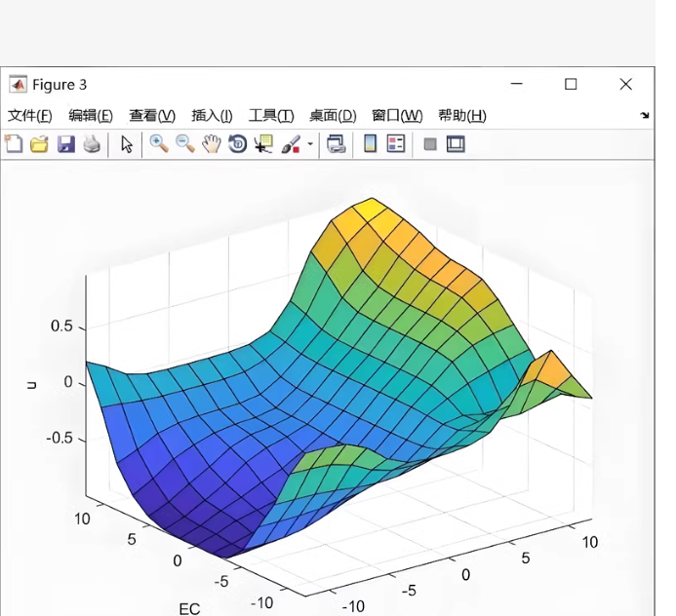Screen dimensions: 676x616
Task: Click the Figure 3 window title
Action: pyautogui.click(x=60, y=85)
